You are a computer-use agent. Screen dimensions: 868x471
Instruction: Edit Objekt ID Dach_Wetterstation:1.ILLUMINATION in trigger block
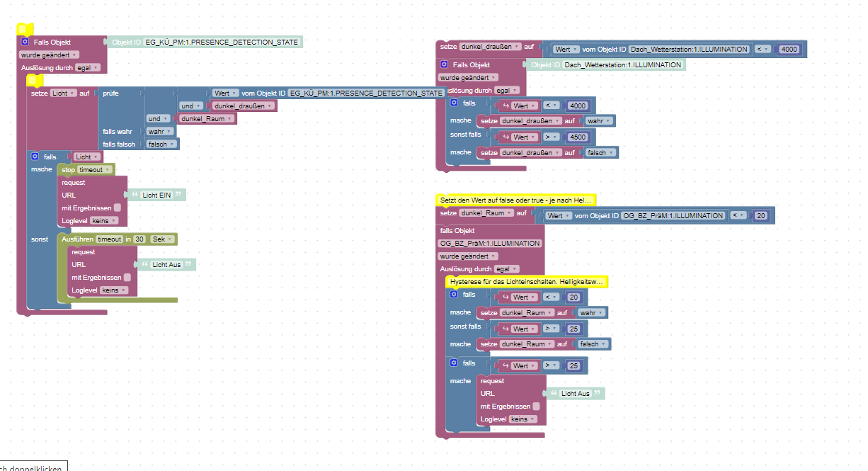coord(624,65)
